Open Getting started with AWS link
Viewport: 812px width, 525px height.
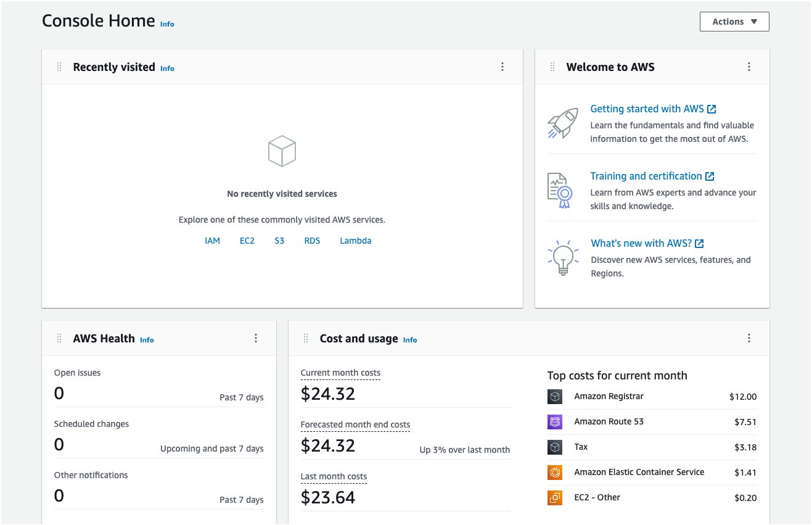pos(647,109)
